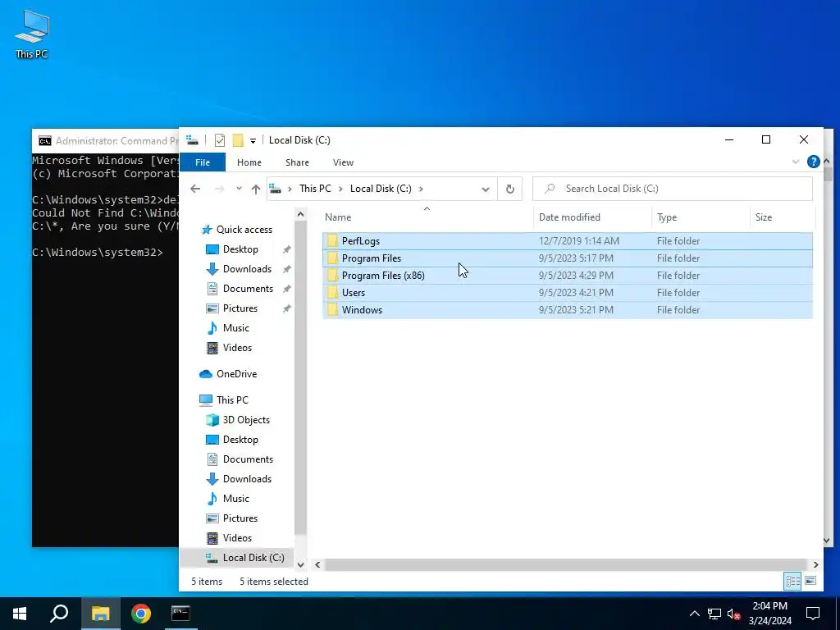Open Downloads under This PC

(247, 479)
